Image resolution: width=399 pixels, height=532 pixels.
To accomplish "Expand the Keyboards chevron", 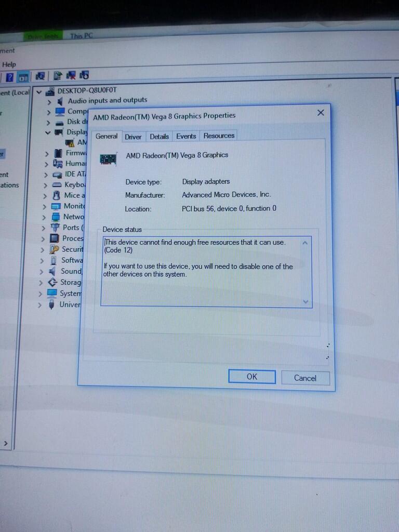I will click(46, 185).
